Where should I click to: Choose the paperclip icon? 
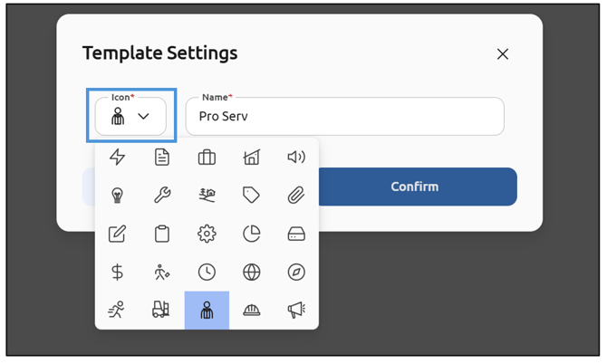click(296, 196)
